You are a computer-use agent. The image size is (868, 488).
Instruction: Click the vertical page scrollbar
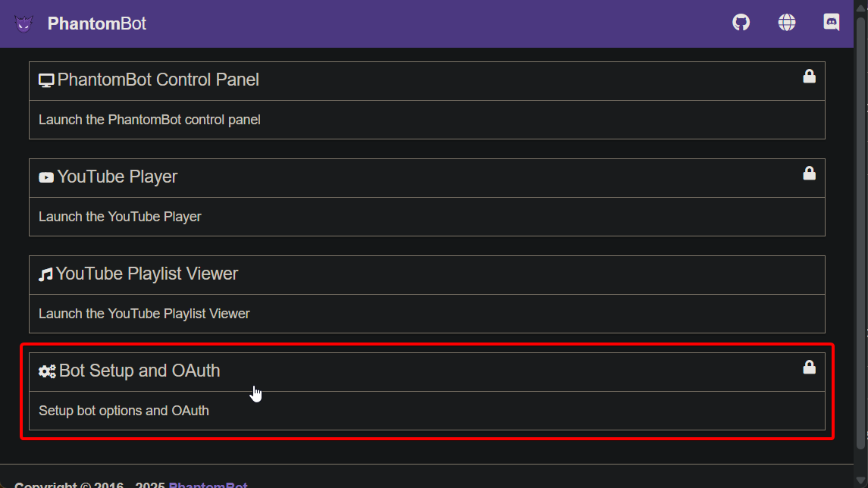tap(860, 227)
